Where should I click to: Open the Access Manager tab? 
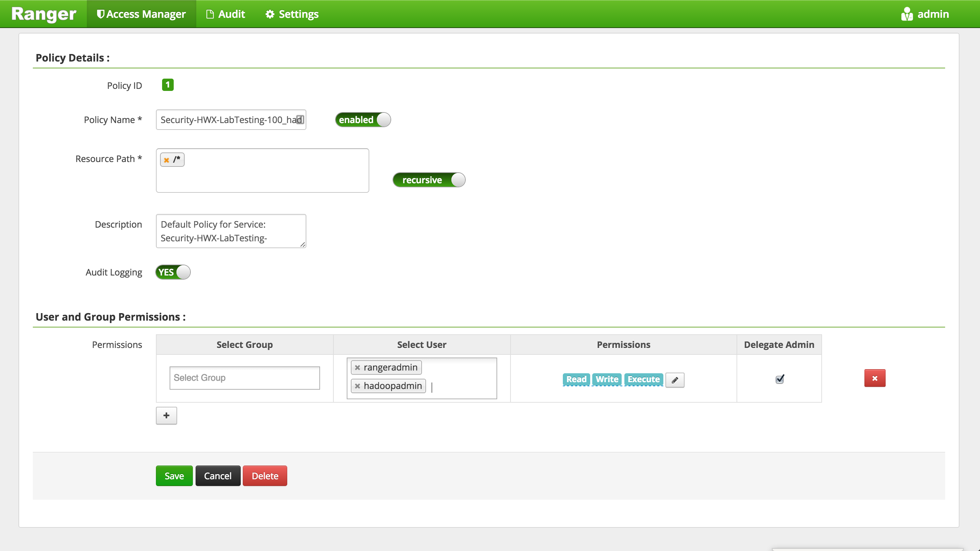[x=141, y=14]
